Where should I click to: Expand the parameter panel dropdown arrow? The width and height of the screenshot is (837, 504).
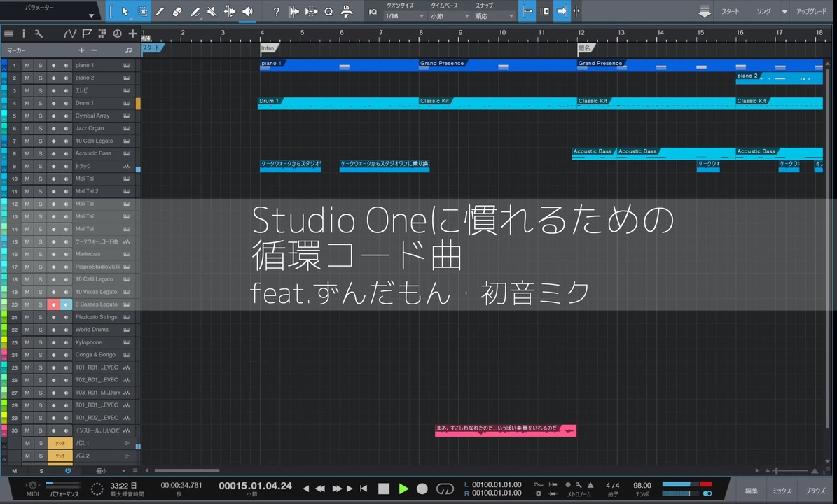pyautogui.click(x=91, y=15)
